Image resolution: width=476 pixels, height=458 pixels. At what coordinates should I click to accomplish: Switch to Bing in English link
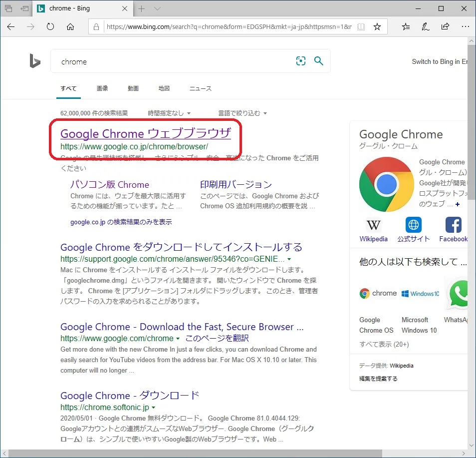click(x=440, y=62)
